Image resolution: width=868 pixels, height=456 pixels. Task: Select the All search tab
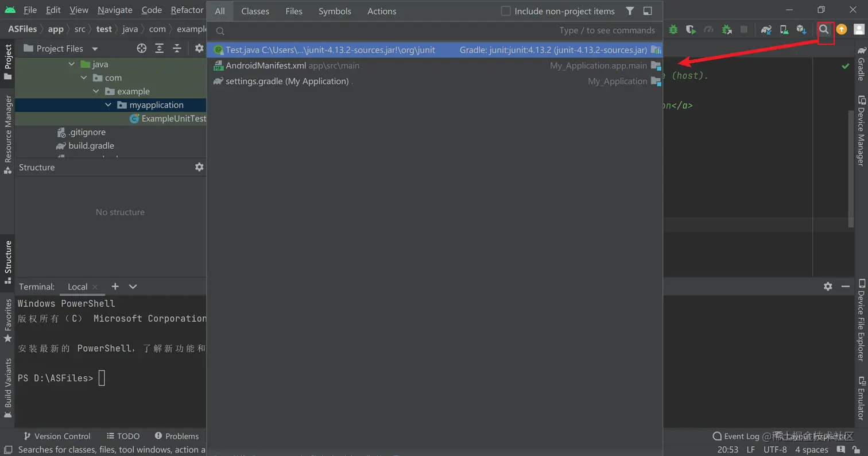coord(220,11)
